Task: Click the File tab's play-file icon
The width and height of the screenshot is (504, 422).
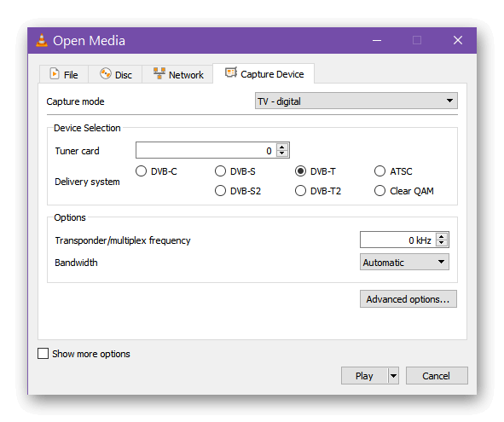Action: click(55, 73)
